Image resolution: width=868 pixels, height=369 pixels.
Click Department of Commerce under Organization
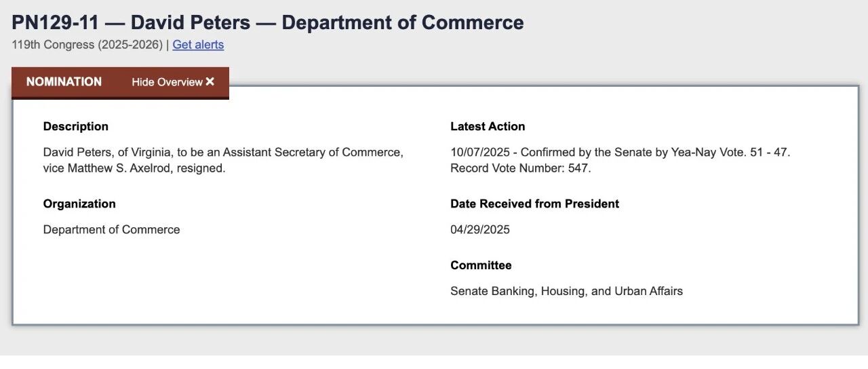click(x=112, y=229)
